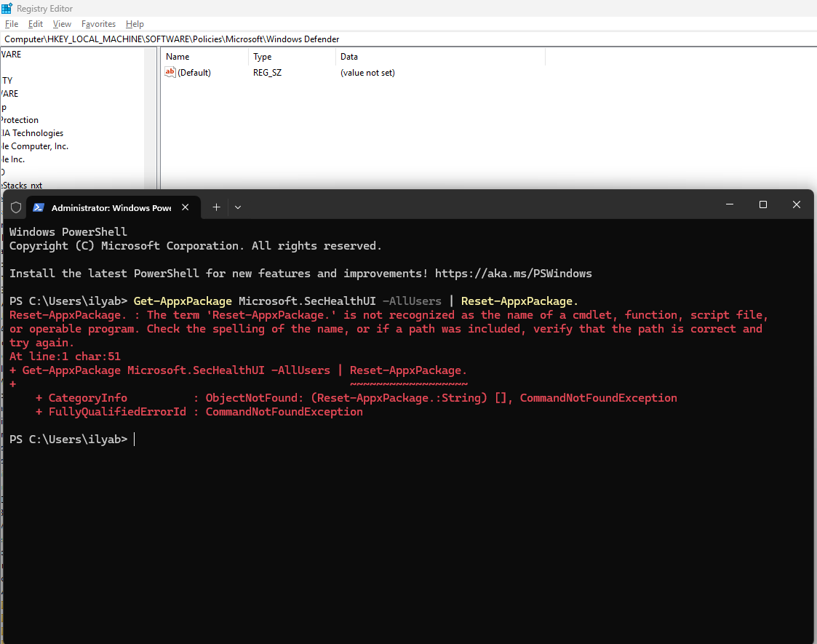This screenshot has height=644, width=817.
Task: Close the Administrator: Windows PowerShell tab
Action: click(x=186, y=207)
